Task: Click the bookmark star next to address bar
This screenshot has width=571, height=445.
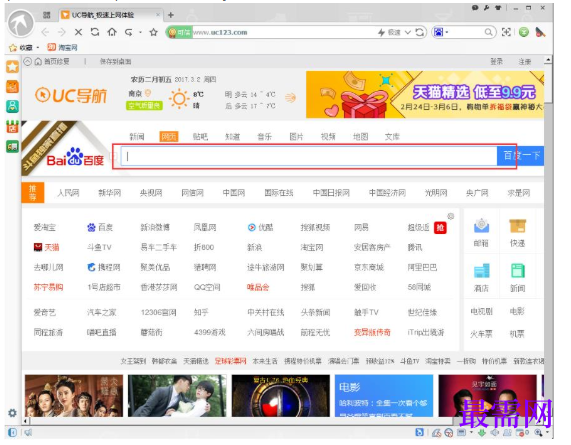Action: click(x=154, y=32)
